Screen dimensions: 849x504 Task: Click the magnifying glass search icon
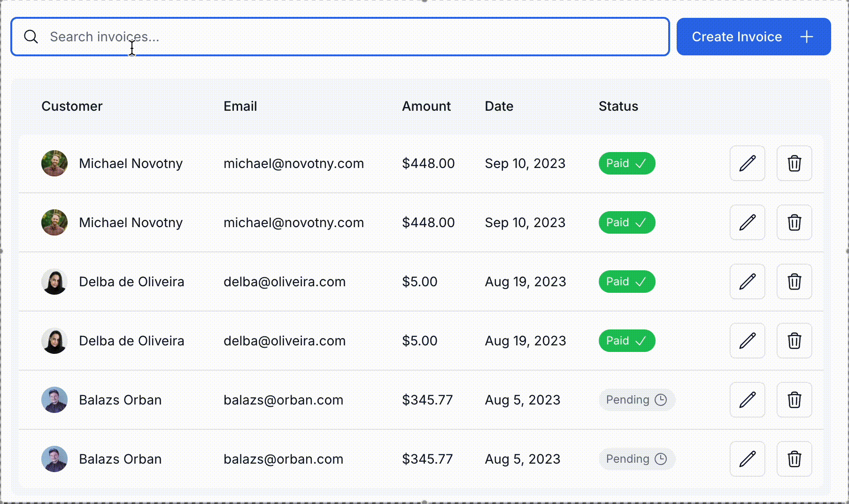pos(31,37)
